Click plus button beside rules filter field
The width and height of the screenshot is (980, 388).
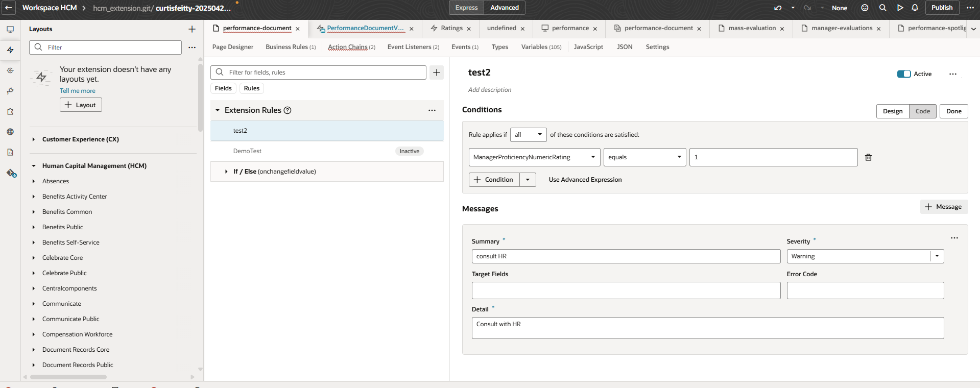[437, 72]
